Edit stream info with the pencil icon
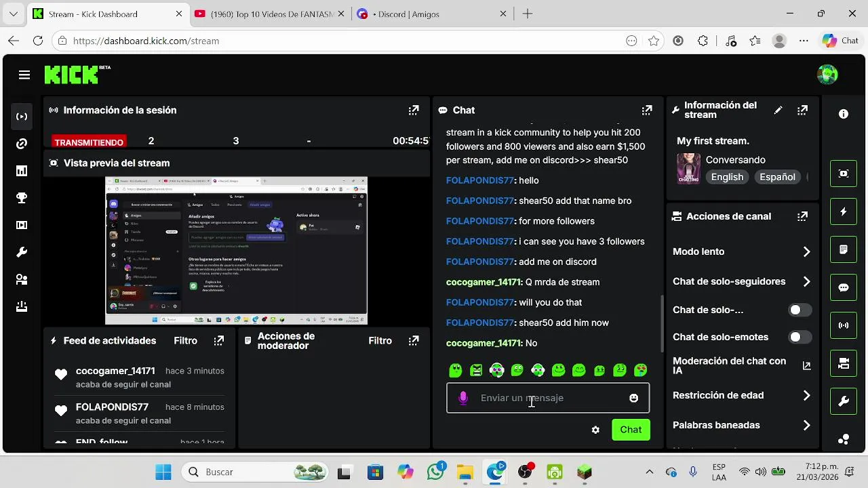 [x=778, y=110]
